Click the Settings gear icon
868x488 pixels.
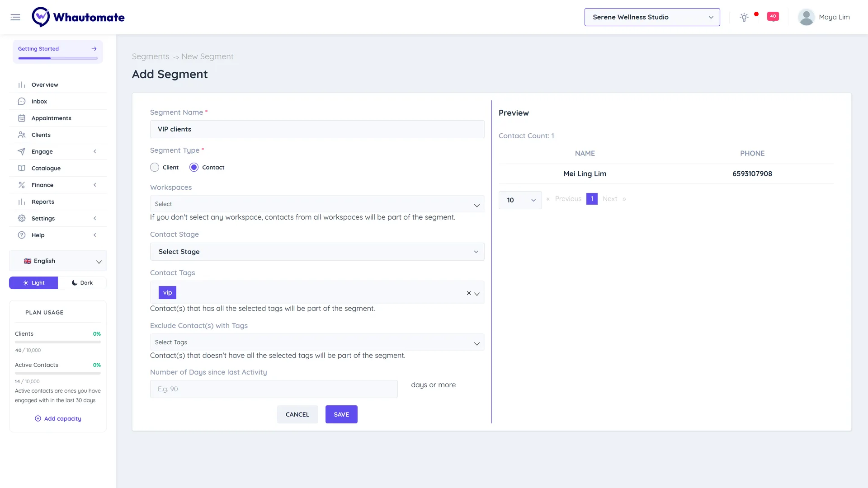22,218
